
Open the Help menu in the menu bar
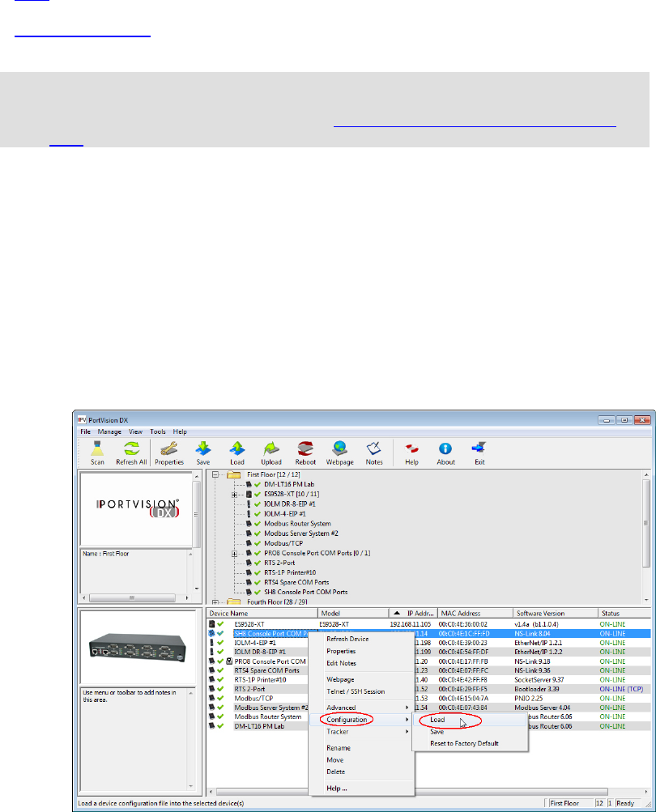click(180, 432)
